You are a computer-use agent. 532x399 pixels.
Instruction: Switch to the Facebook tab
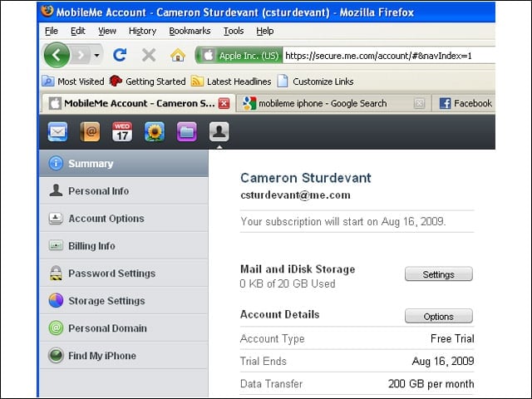click(x=465, y=103)
